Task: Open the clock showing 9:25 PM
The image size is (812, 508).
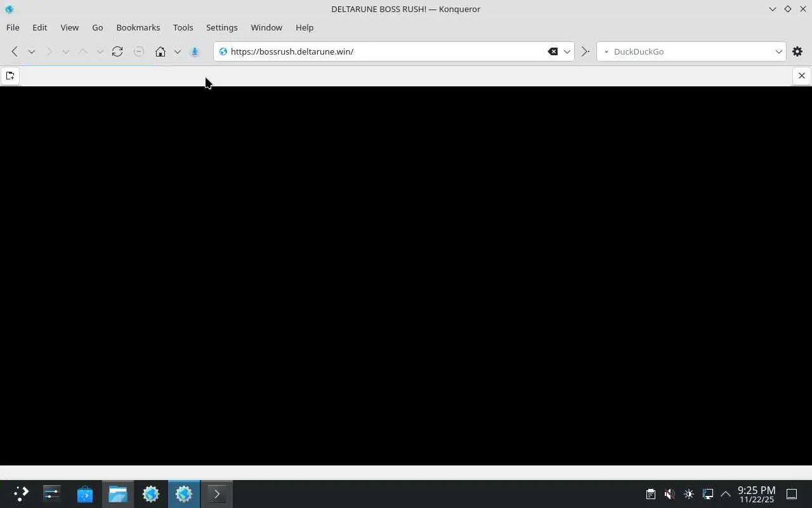Action: pyautogui.click(x=756, y=494)
